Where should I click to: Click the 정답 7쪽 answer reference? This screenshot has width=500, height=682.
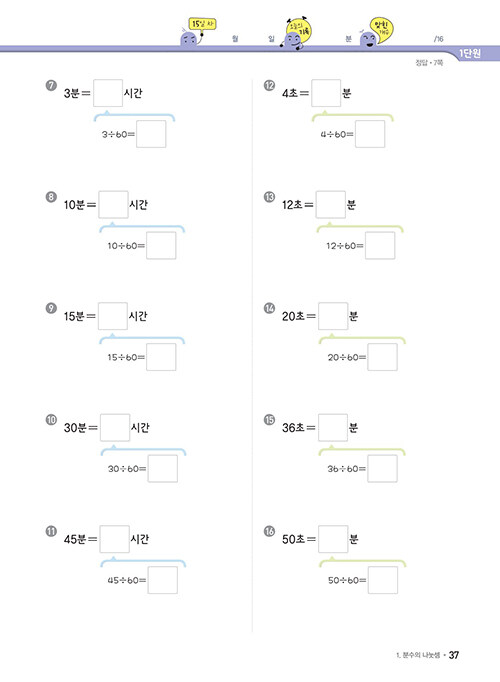click(x=429, y=63)
